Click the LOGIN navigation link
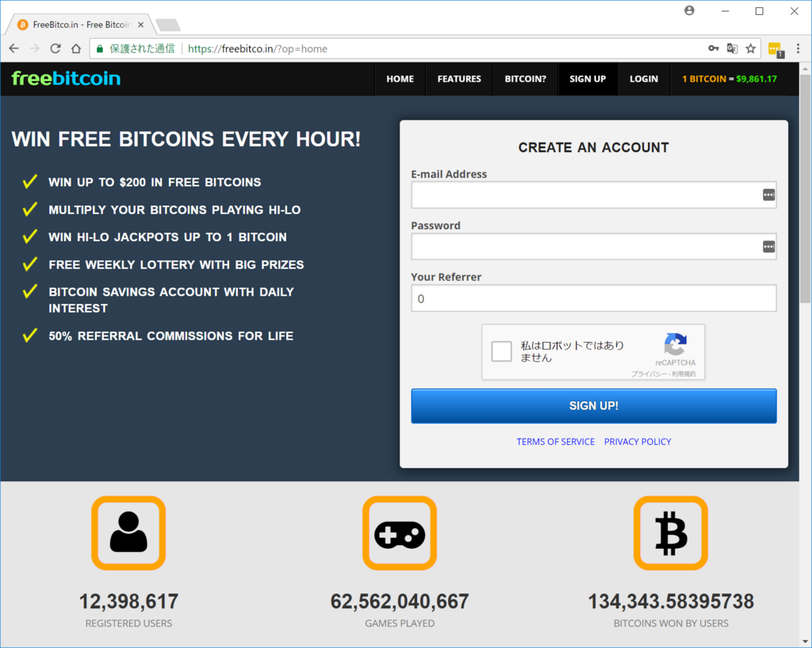This screenshot has width=812, height=648. coord(643,79)
